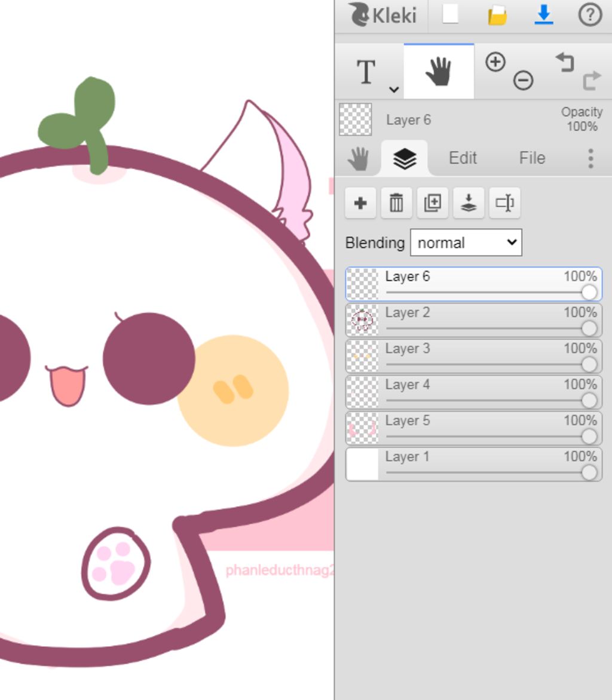Open the Layers tab
Viewport: 612px width, 700px height.
405,158
